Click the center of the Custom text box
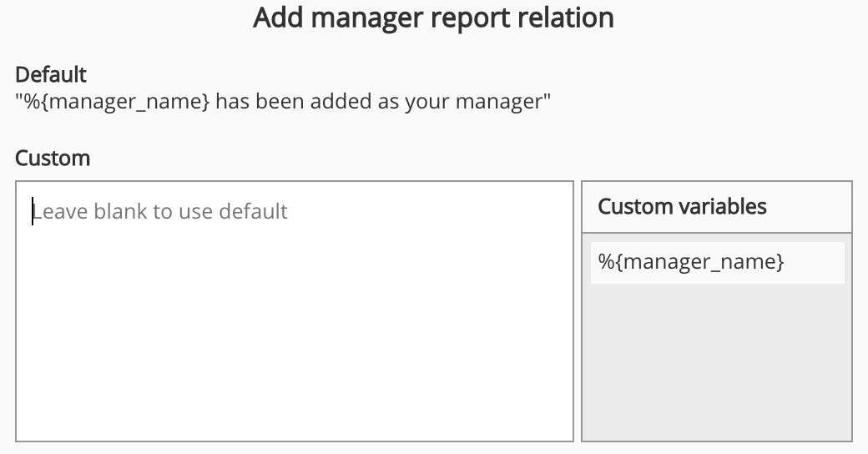868x454 pixels. (x=294, y=311)
